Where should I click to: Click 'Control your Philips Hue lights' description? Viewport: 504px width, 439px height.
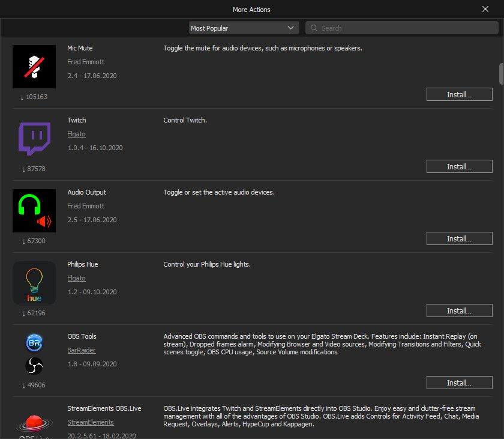pyautogui.click(x=207, y=264)
